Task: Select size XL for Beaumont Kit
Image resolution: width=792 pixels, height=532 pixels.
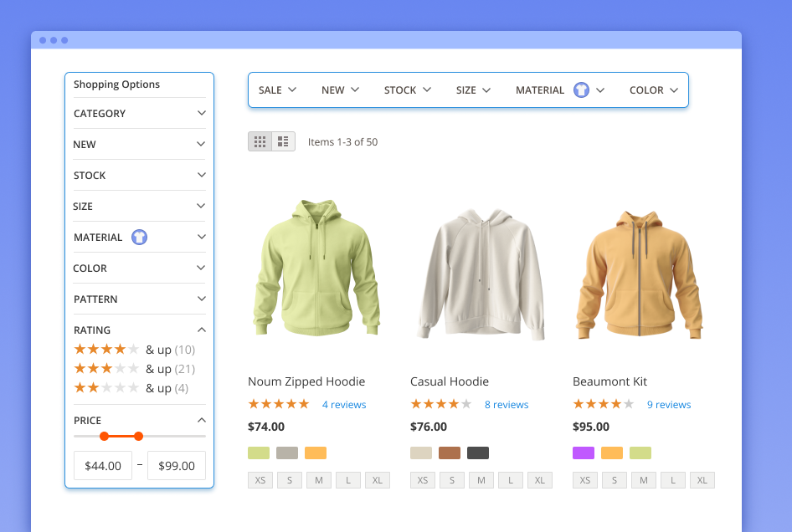Action: click(702, 479)
